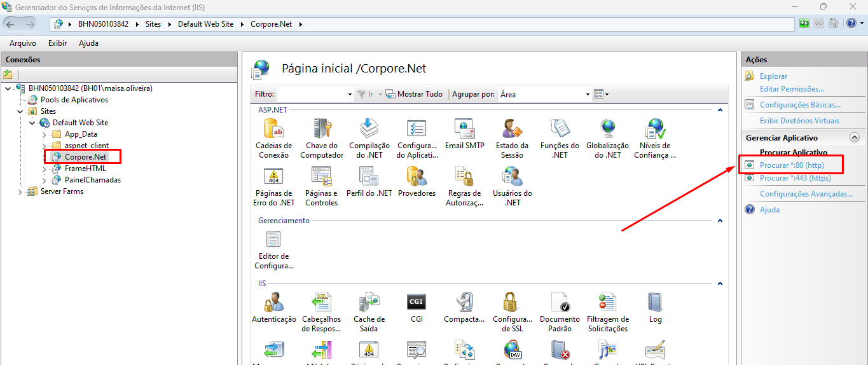Click the refresh page toolbar icon

[x=804, y=24]
